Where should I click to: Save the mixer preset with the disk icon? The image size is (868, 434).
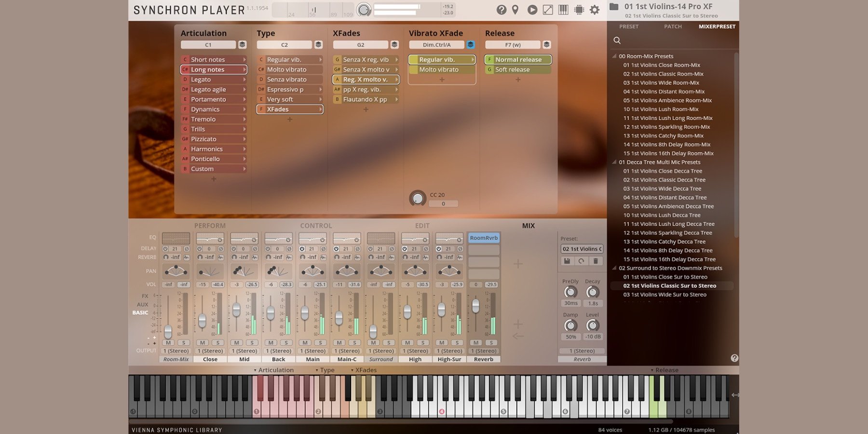click(567, 261)
